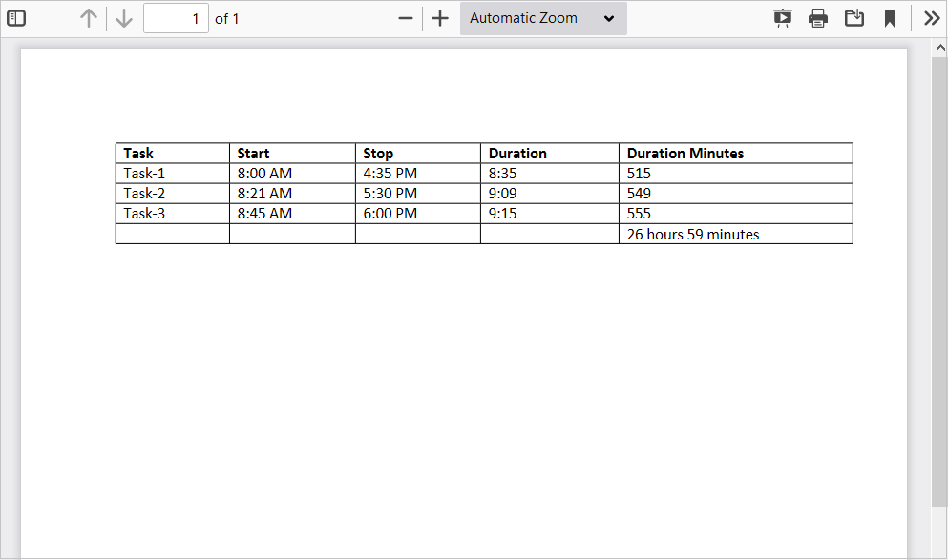Select the 26 hours 59 minutes total
Screen dimensions: 948x560
pos(693,235)
